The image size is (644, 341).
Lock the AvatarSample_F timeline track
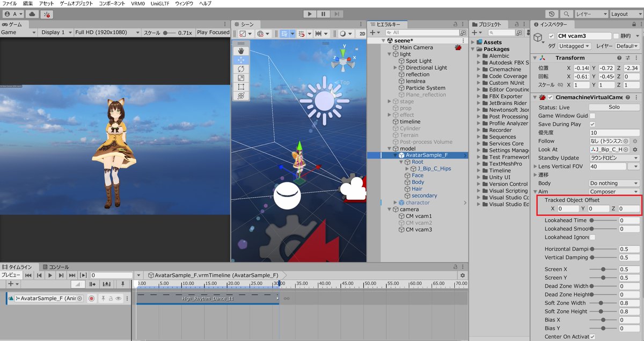(111, 298)
